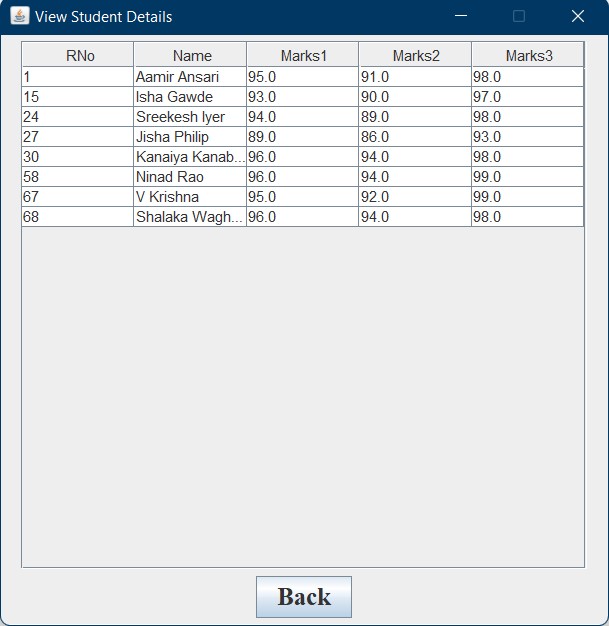Click Marks2 value 94.0 for Ninad Rao

click(x=415, y=176)
